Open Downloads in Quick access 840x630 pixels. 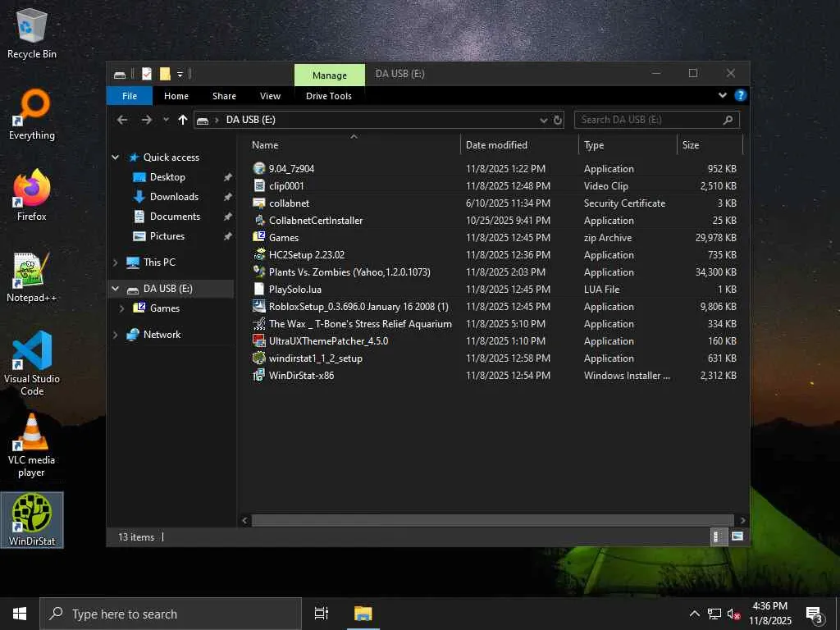click(174, 197)
